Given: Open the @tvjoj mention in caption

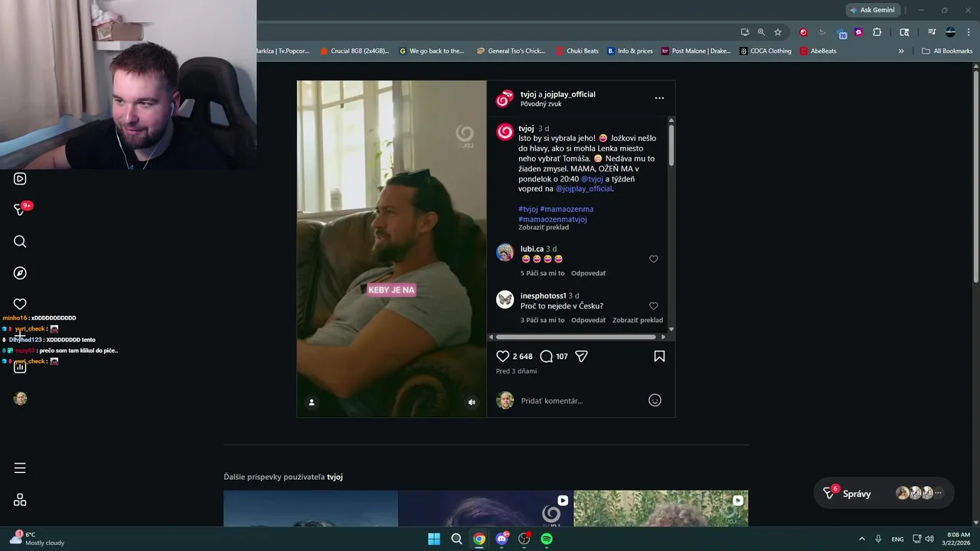Looking at the screenshot, I should 592,179.
